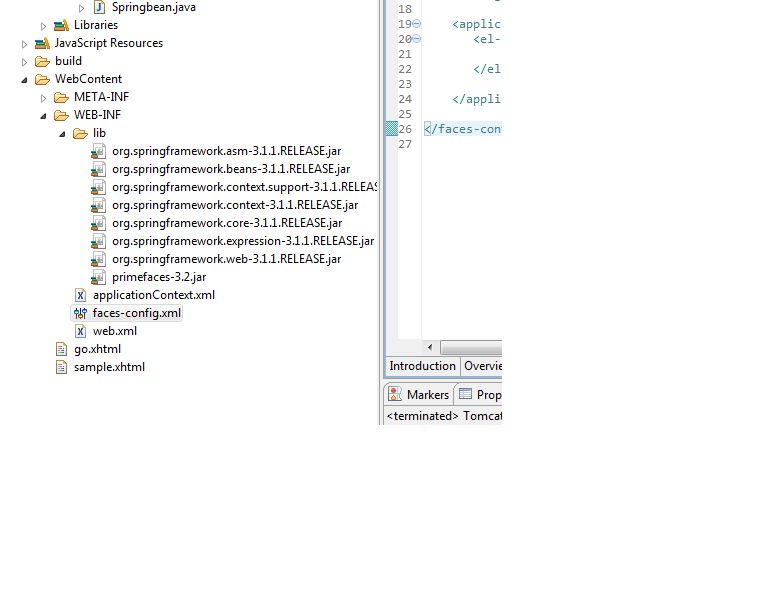This screenshot has width=768, height=614.
Task: Click the Markers view icon
Action: tap(395, 394)
